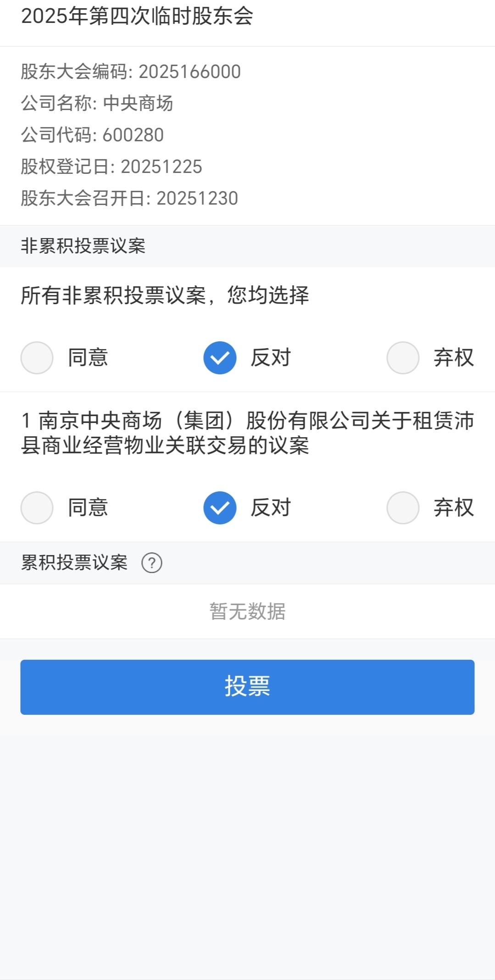Select 反对 for all non-cumulative proposals
This screenshot has height=980, width=495.
point(220,358)
